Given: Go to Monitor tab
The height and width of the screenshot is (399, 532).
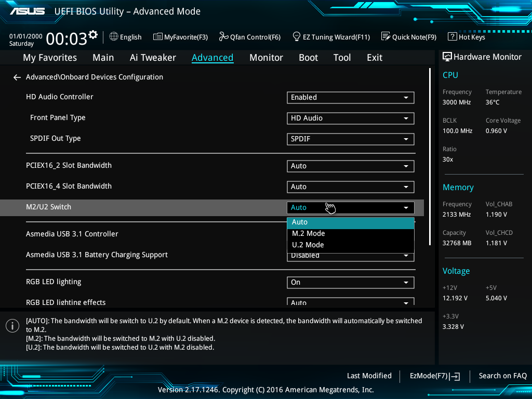Looking at the screenshot, I should point(267,58).
